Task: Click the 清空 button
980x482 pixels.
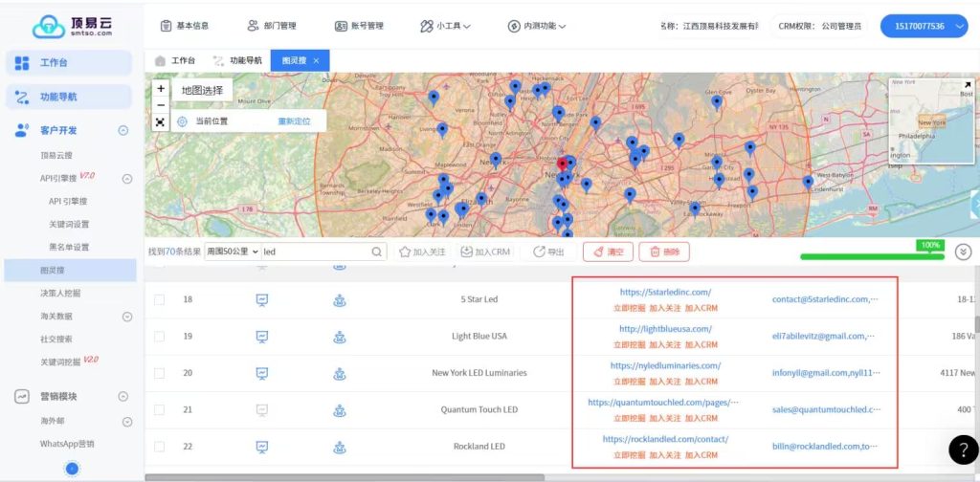Action: click(608, 252)
